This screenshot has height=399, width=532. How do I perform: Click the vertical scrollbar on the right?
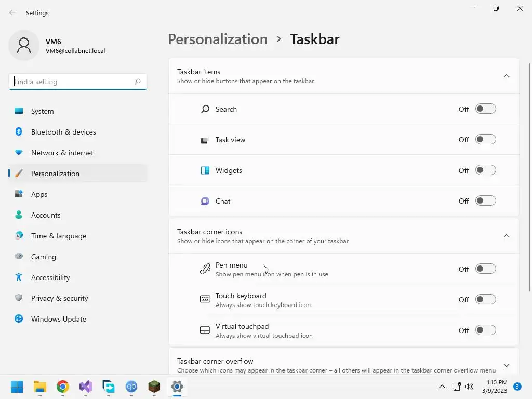tap(529, 177)
